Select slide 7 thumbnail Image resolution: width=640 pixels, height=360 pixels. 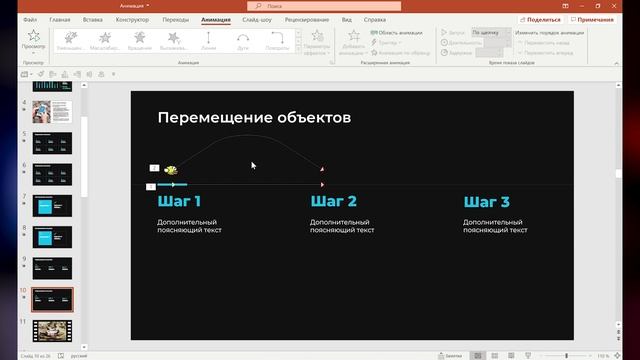(52, 206)
